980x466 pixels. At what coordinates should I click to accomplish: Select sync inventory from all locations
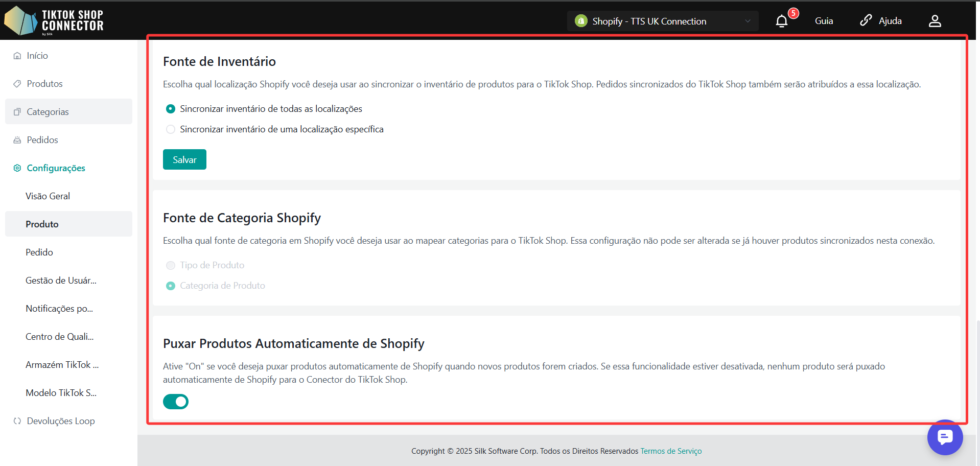pos(171,109)
